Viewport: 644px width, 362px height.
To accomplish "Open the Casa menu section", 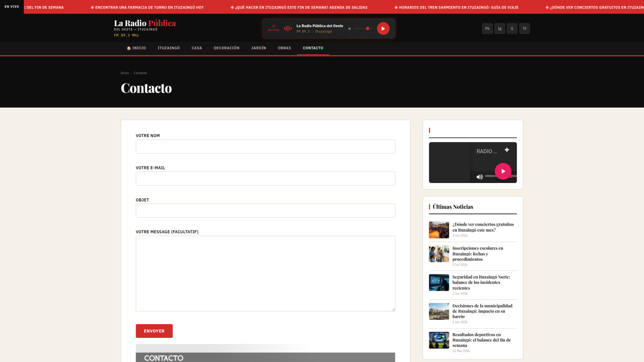I will coord(197,48).
